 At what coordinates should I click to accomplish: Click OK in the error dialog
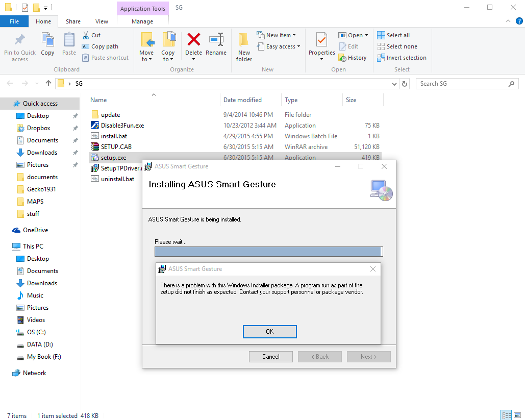click(x=269, y=332)
